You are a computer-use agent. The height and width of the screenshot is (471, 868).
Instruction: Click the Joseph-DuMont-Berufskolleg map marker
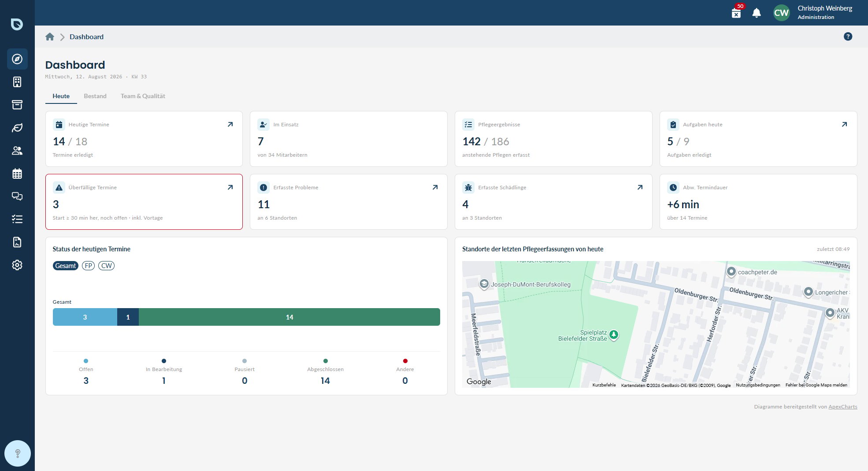pos(484,284)
